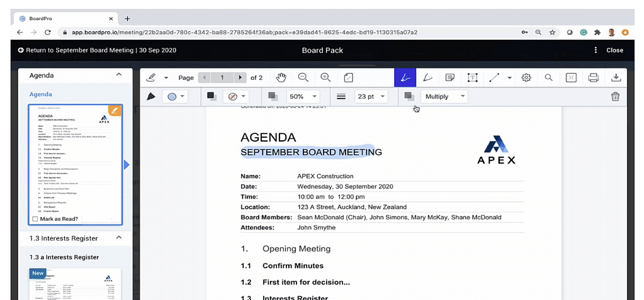Screen dimensions: 644x300
Task: Open the 23 pt thickness dropdown
Action: (371, 96)
